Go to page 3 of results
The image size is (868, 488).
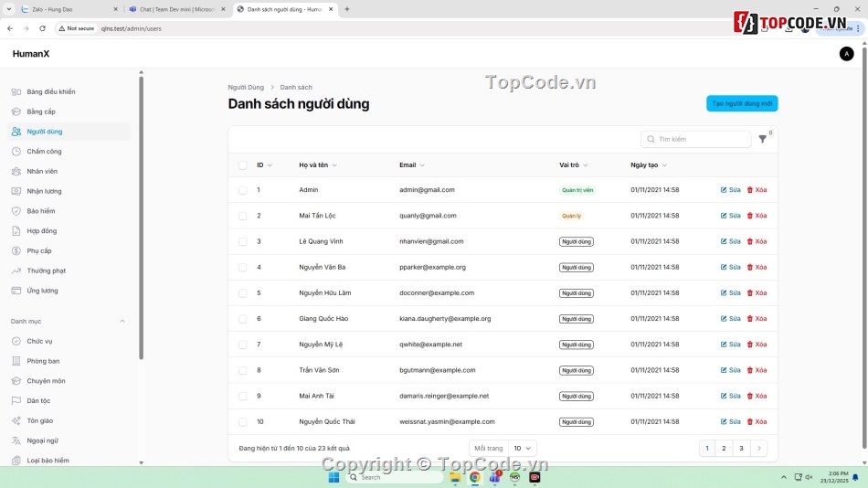coord(741,448)
